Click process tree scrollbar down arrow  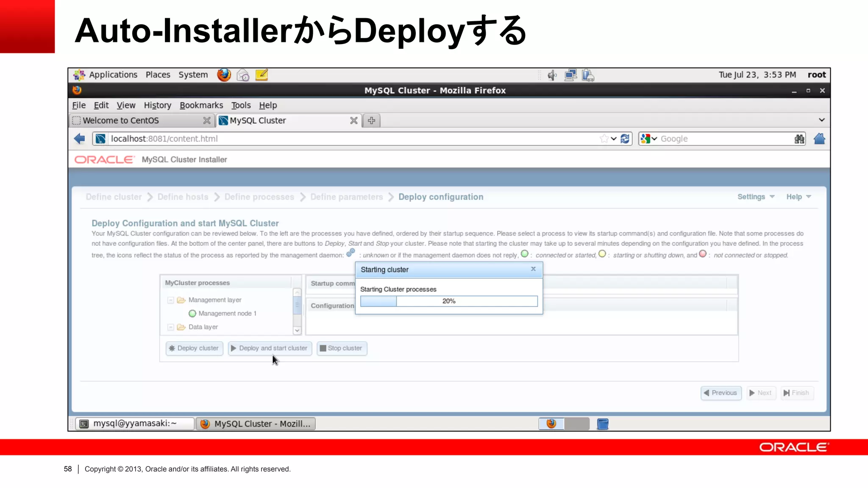click(x=297, y=330)
